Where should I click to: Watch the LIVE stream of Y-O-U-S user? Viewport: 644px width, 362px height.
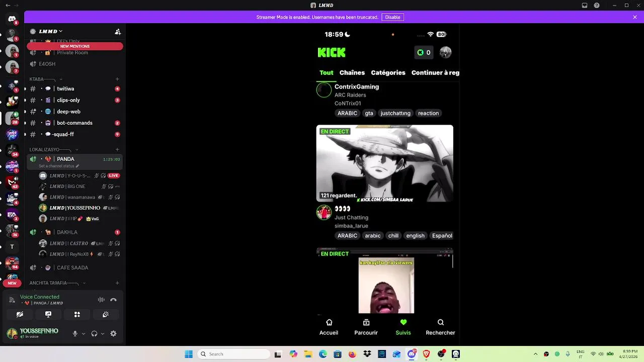pyautogui.click(x=114, y=175)
